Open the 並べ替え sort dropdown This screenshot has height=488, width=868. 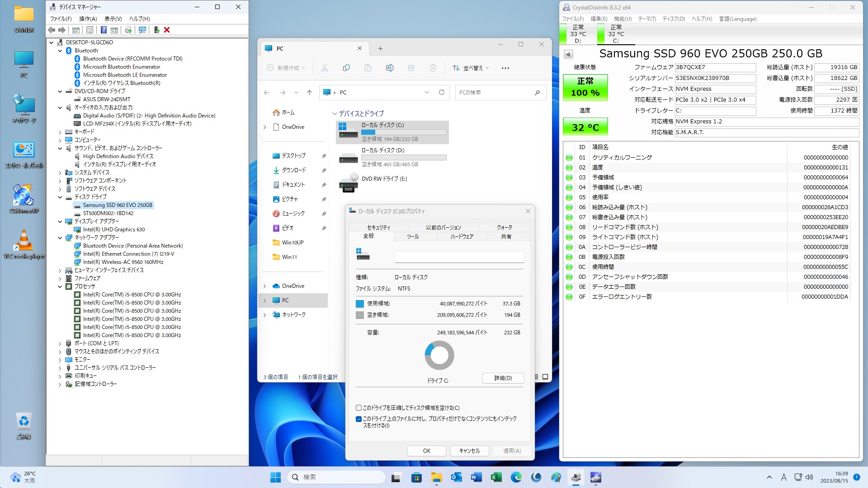(x=471, y=68)
